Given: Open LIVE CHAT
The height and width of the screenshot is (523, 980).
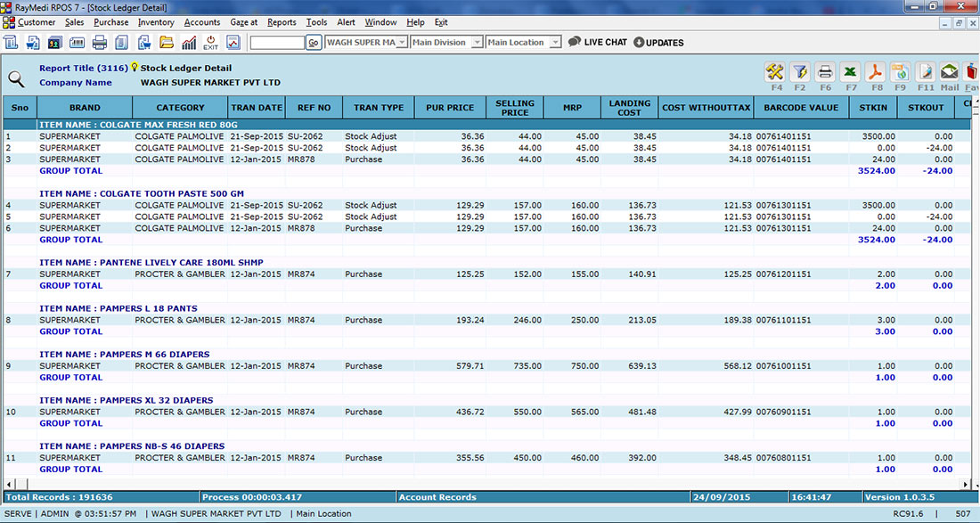Looking at the screenshot, I should point(598,42).
